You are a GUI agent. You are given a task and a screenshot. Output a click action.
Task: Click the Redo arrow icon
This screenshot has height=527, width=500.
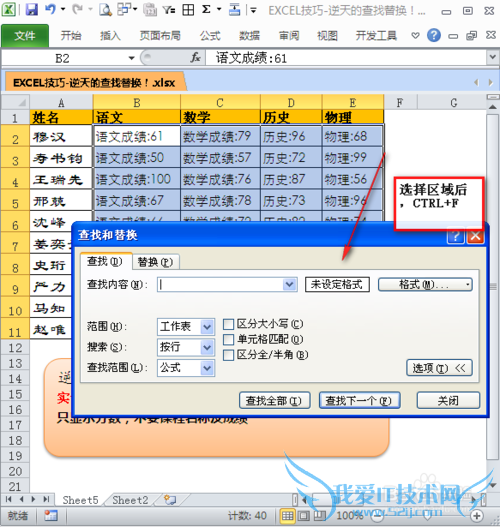78,9
